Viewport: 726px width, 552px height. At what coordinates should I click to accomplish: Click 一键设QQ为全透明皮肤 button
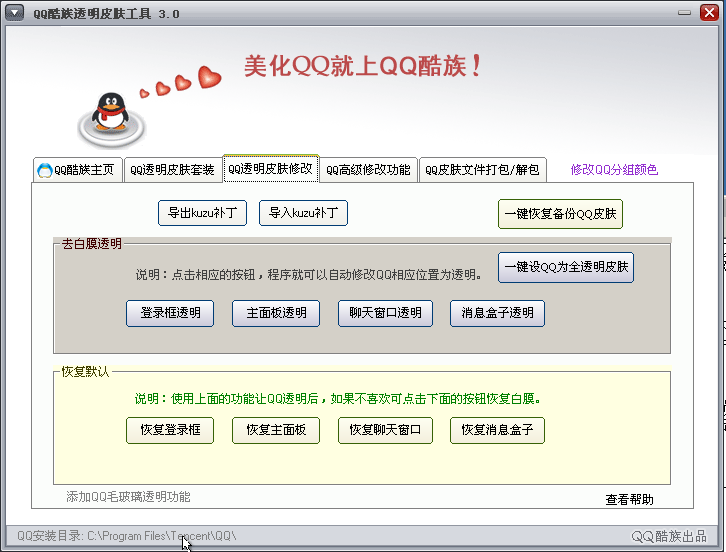click(x=566, y=267)
